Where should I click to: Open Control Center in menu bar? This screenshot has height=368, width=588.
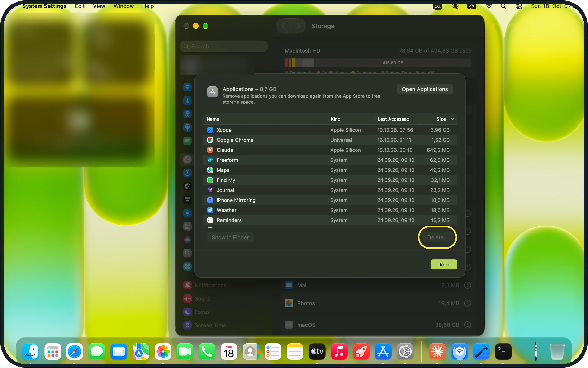[x=519, y=6]
